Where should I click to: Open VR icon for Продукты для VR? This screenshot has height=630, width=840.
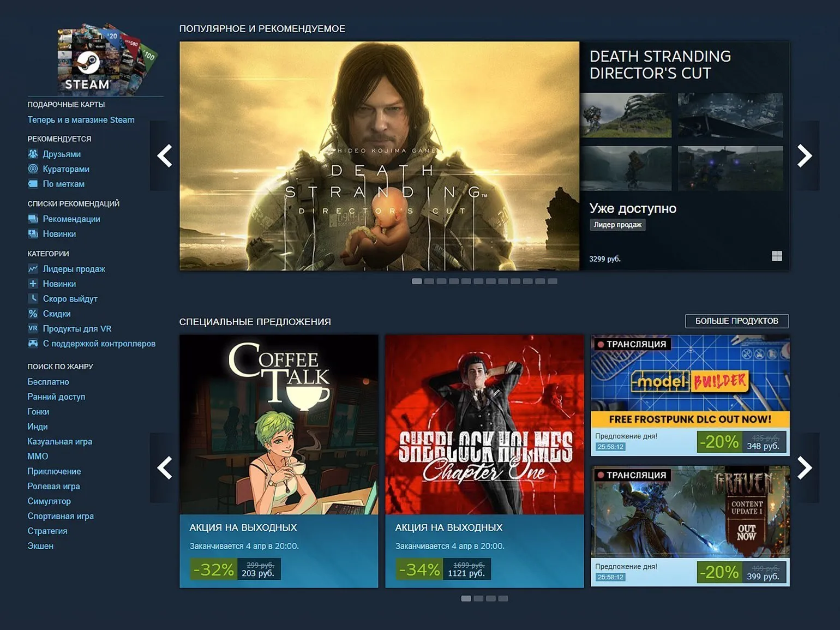[33, 328]
